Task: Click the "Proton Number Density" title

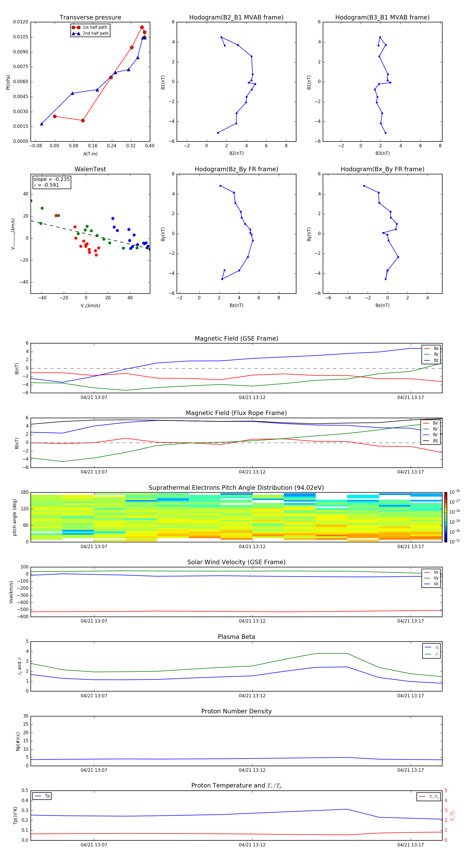Action: click(x=236, y=711)
